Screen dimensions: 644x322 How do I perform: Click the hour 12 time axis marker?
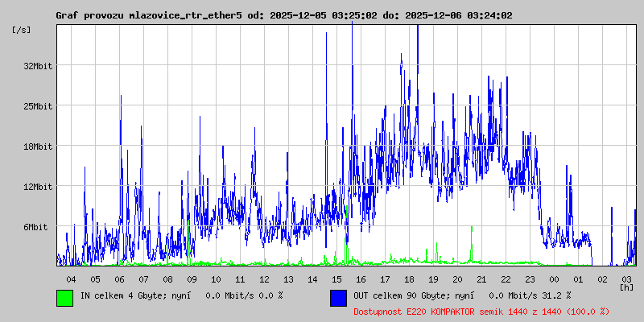264,279
